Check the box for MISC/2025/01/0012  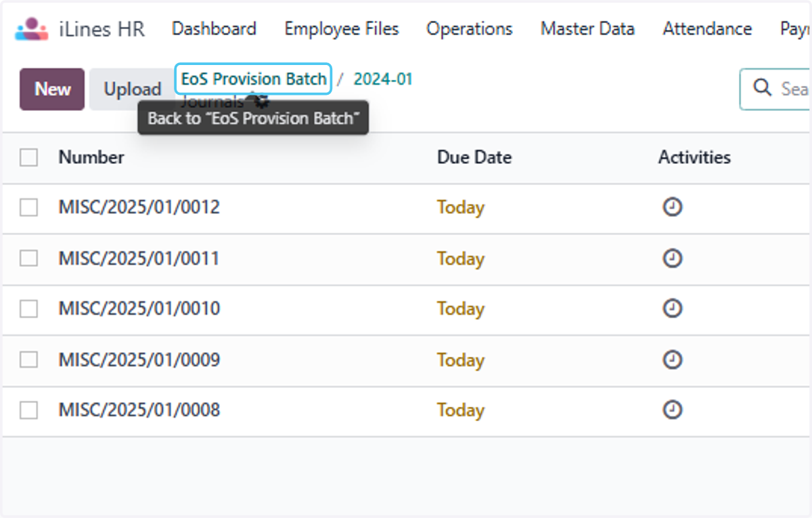pyautogui.click(x=28, y=208)
